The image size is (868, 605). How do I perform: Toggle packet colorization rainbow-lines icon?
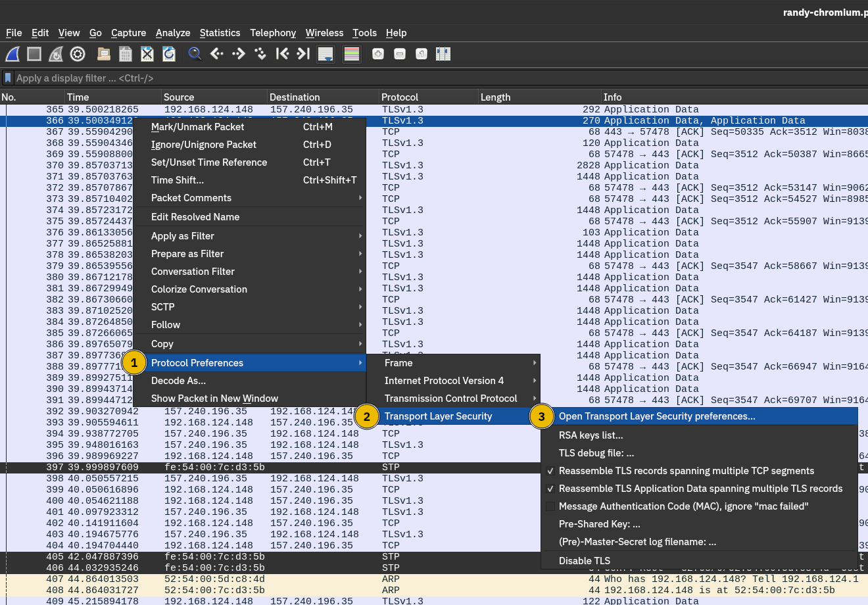(x=352, y=54)
